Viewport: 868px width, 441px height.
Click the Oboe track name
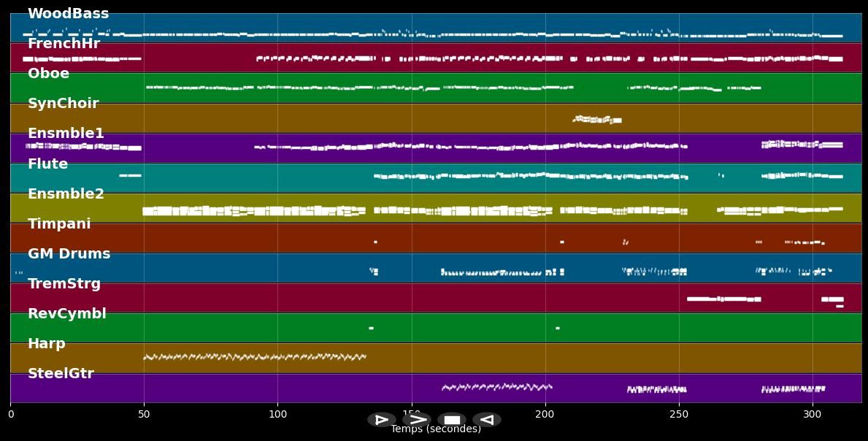(x=48, y=74)
